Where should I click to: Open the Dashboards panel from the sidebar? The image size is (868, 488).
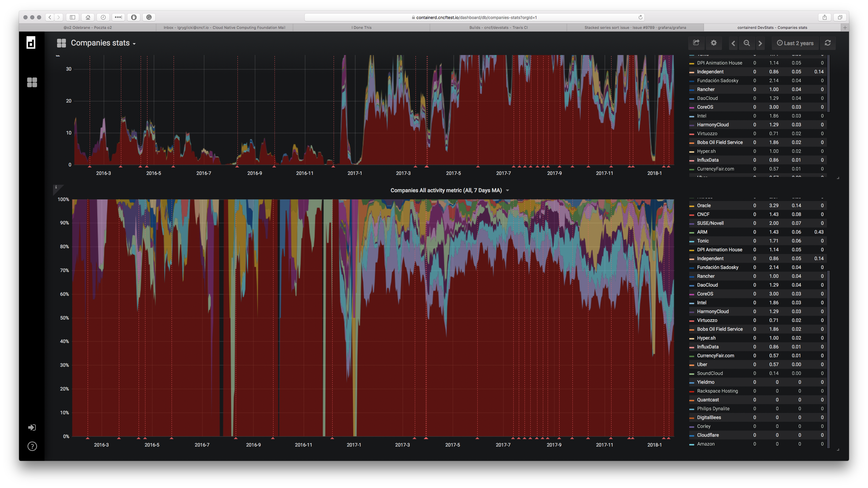32,83
